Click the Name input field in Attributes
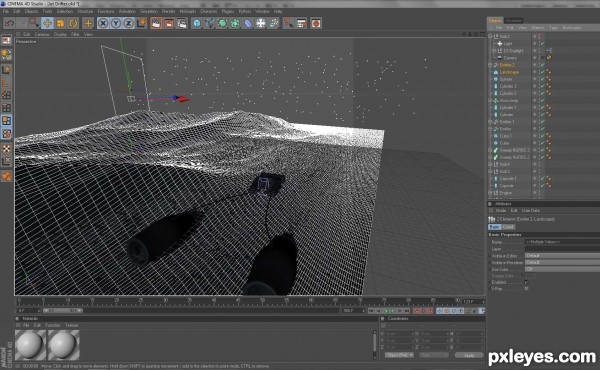The image size is (600, 370). click(562, 242)
